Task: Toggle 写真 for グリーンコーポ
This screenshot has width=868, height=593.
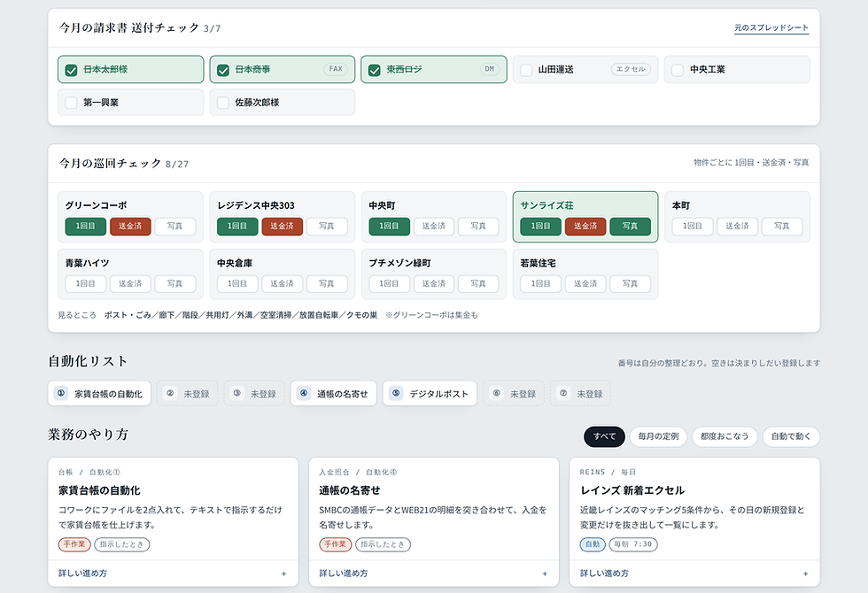Action: point(175,227)
